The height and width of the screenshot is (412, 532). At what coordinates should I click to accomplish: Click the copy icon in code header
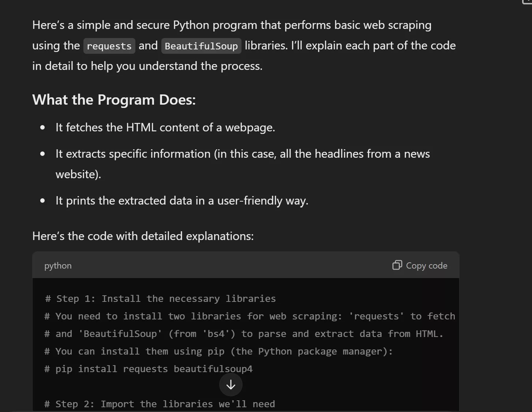(397, 265)
